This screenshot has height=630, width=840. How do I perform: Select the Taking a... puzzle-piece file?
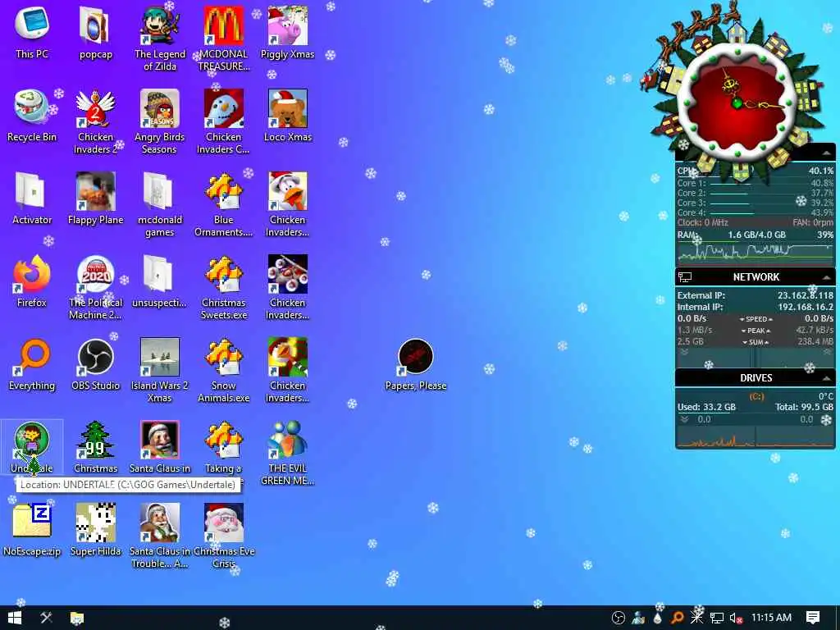223,446
